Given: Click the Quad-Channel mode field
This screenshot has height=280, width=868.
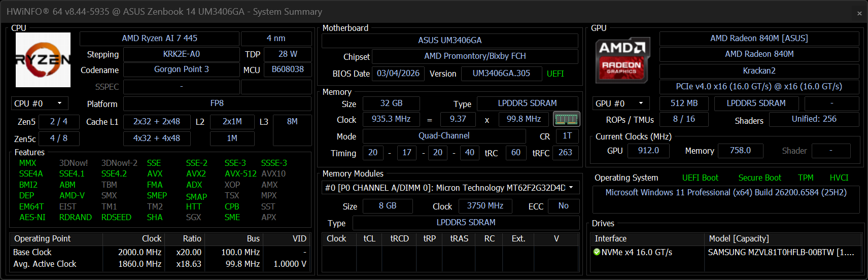Looking at the screenshot, I should coord(444,136).
